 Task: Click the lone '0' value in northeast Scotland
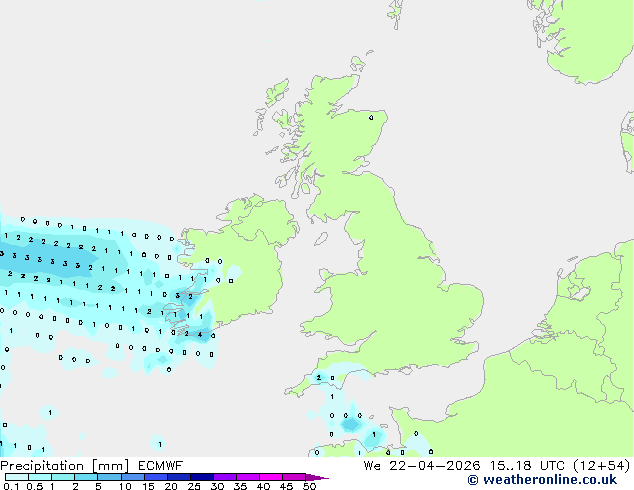[x=371, y=118]
